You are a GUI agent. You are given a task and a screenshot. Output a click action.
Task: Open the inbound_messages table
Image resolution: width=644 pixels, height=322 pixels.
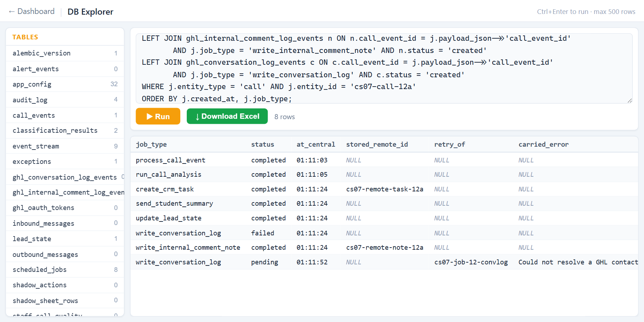click(65, 223)
